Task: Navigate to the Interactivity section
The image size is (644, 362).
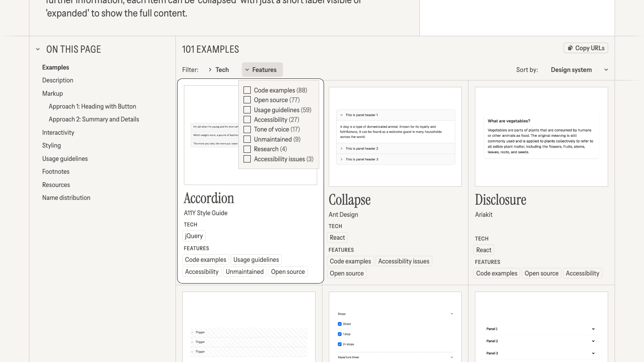Action: click(58, 132)
